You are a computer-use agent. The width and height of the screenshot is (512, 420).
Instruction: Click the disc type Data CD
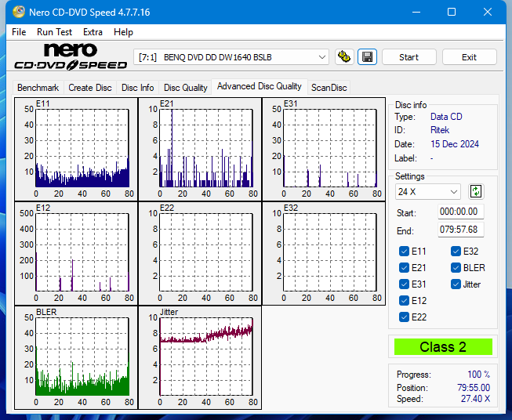point(446,117)
